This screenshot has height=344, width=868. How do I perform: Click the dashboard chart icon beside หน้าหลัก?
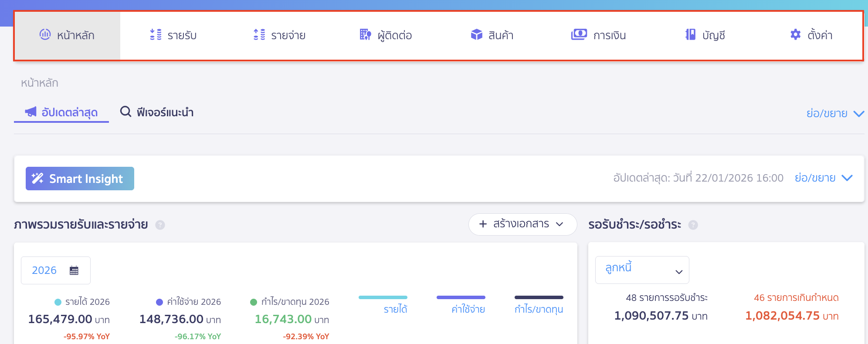click(x=45, y=34)
